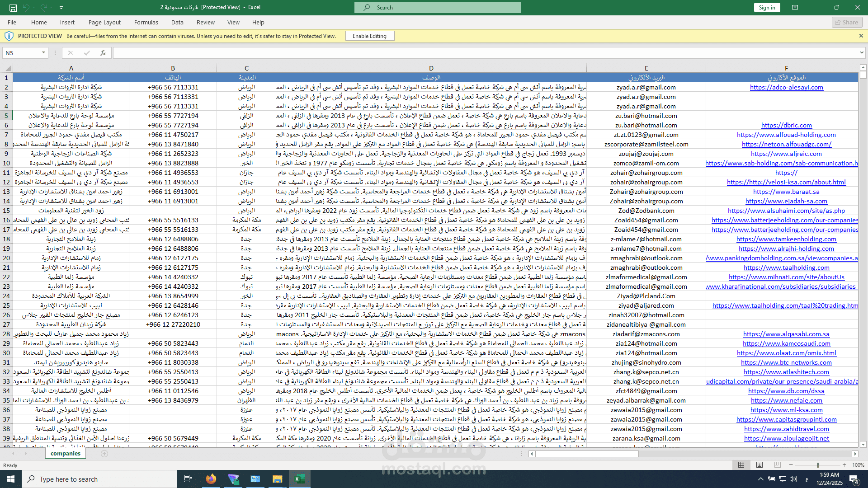Open Customize Quick Access Toolbar dropdown

click(61, 8)
